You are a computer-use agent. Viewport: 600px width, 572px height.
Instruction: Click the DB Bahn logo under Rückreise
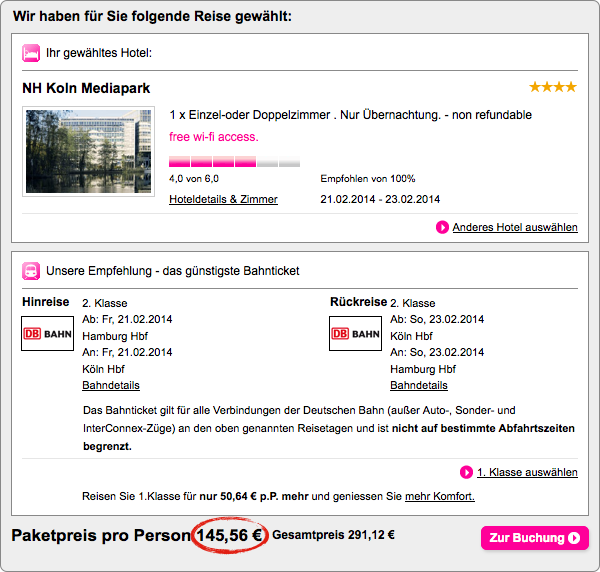(355, 333)
